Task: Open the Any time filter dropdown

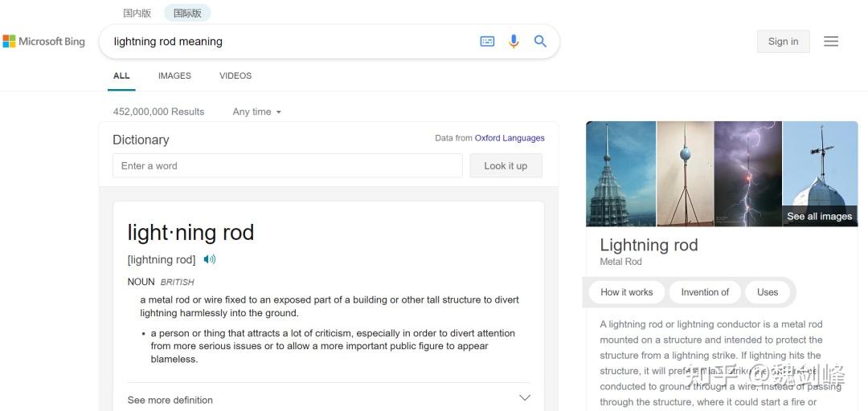Action: (x=257, y=112)
